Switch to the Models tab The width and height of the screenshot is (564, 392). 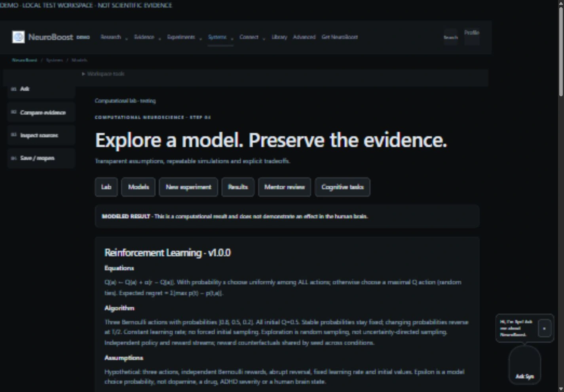pyautogui.click(x=138, y=187)
